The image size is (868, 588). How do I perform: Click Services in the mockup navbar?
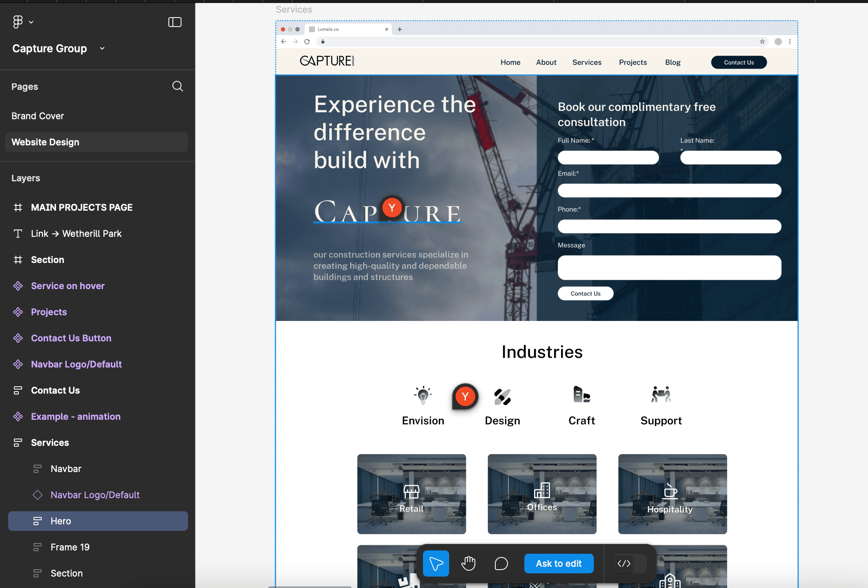pyautogui.click(x=587, y=62)
